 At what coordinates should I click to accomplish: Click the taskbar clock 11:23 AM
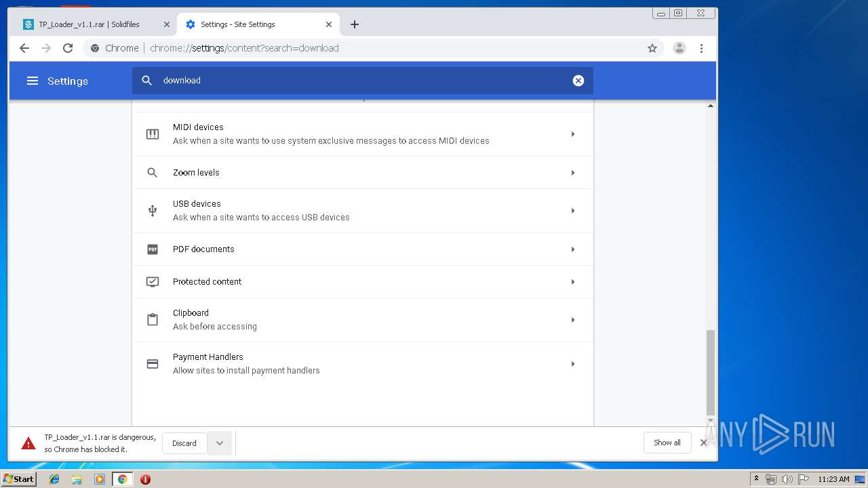(x=833, y=479)
